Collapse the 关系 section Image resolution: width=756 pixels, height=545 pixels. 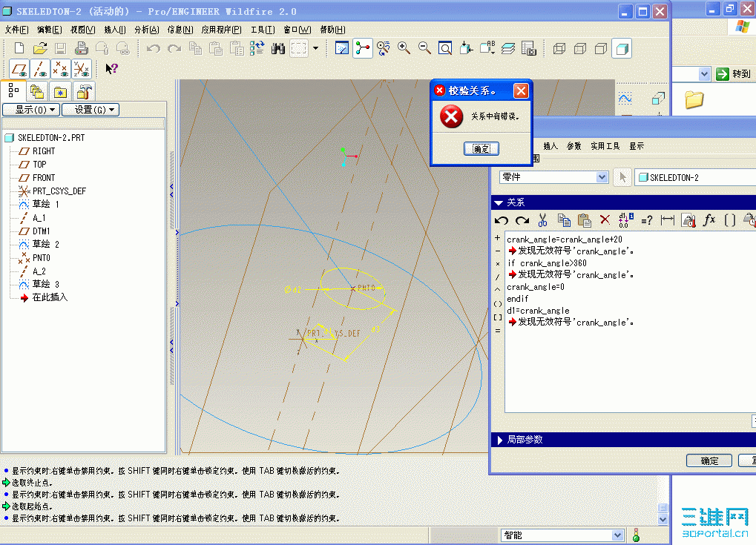[x=499, y=202]
